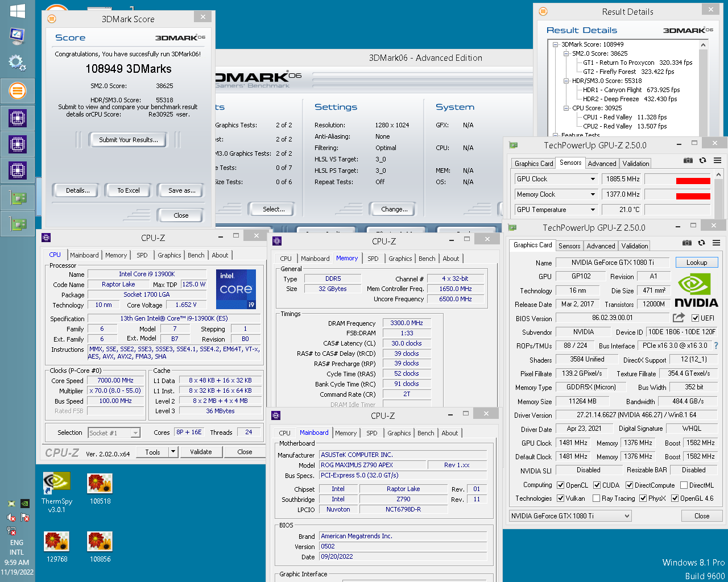
Task: Open Graphics tab in CPU-Z Mainboard window
Action: click(x=399, y=433)
